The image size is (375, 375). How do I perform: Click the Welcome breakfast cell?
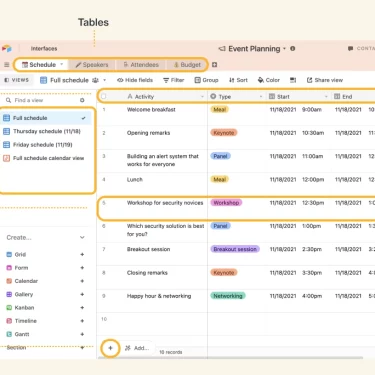pos(165,114)
